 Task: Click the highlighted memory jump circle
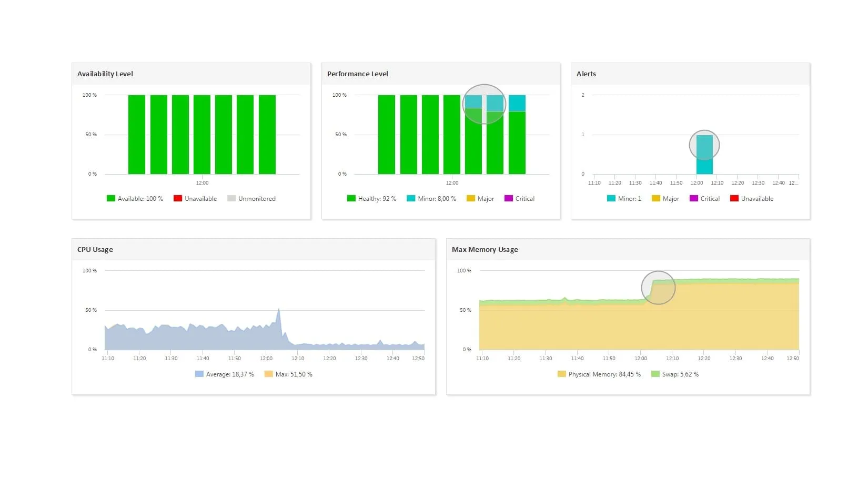click(658, 288)
